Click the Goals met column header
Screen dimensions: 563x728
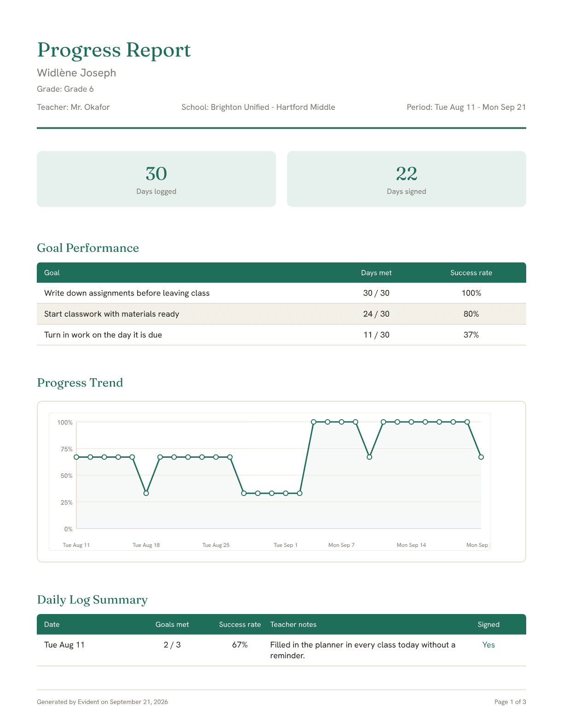[x=172, y=624]
